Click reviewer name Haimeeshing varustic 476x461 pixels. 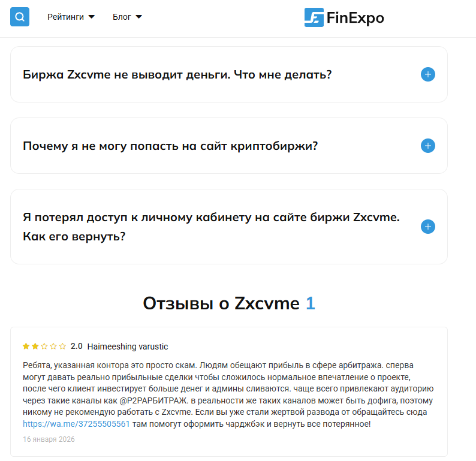tap(127, 346)
